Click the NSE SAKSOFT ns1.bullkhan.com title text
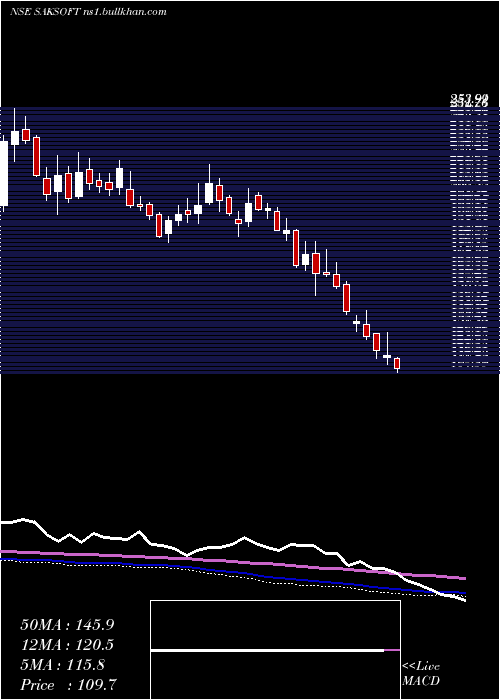500x700 pixels. [x=88, y=12]
